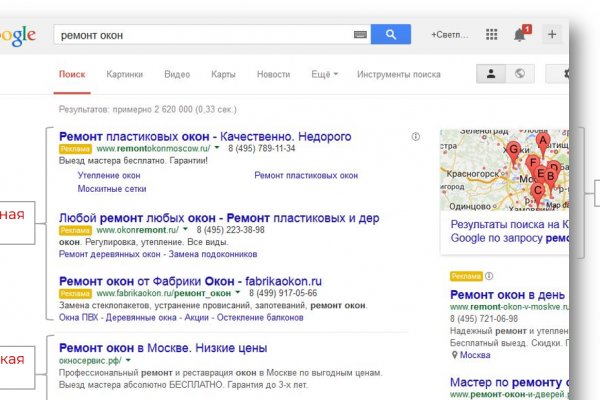The image size is (600, 400).
Task: Open the on-screen keyboard icon in search box
Action: [360, 34]
